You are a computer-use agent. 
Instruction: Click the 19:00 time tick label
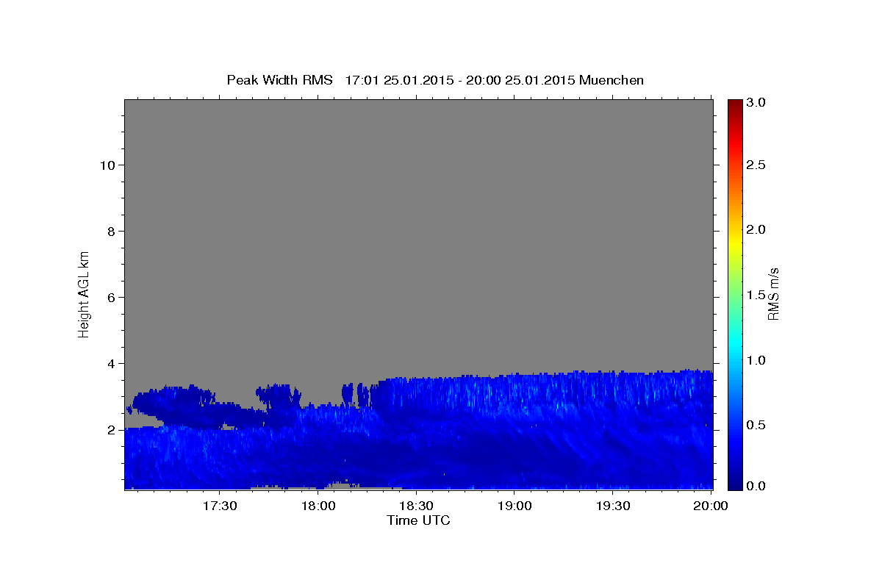click(x=514, y=506)
